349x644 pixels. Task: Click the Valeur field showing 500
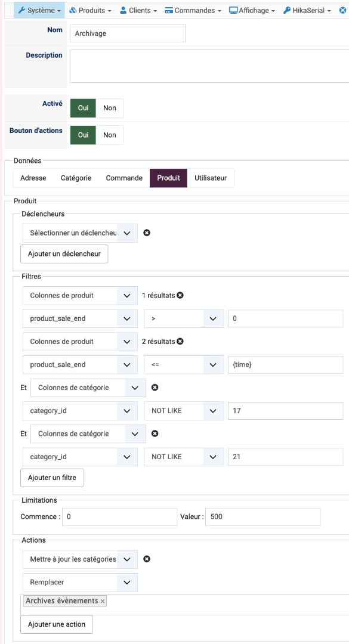point(262,516)
